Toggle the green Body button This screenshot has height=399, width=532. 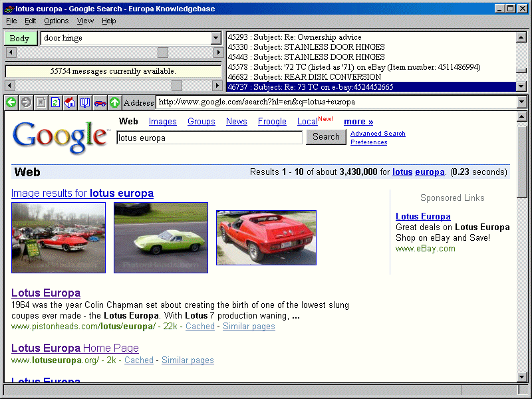(x=20, y=39)
